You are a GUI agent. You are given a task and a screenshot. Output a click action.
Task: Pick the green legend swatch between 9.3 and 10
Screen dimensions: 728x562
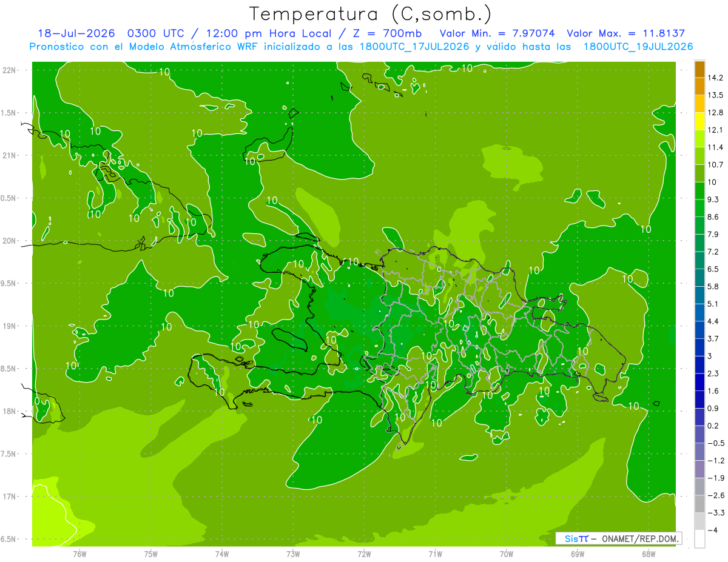tap(699, 191)
